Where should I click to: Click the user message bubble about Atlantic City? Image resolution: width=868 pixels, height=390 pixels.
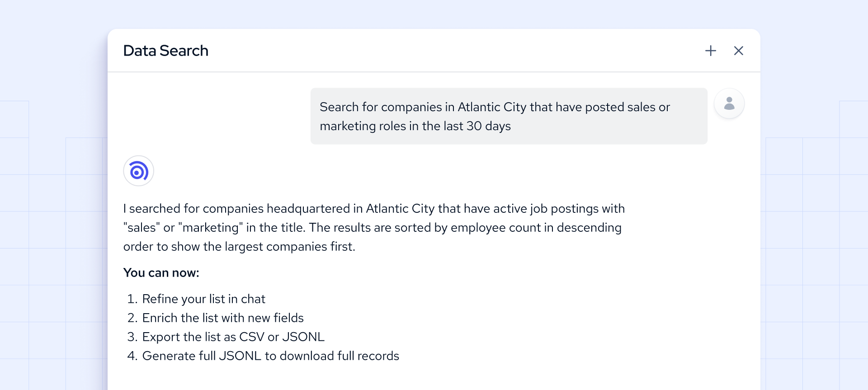[508, 116]
